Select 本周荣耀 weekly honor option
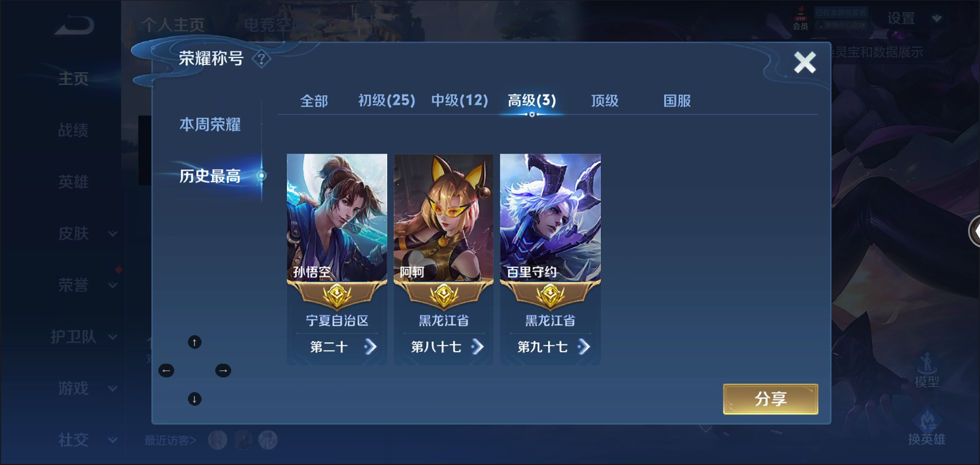 click(210, 125)
